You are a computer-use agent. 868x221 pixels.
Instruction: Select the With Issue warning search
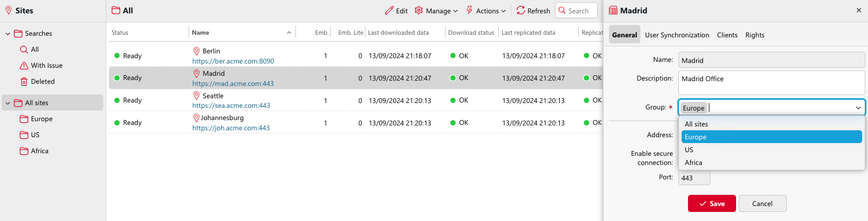click(46, 66)
